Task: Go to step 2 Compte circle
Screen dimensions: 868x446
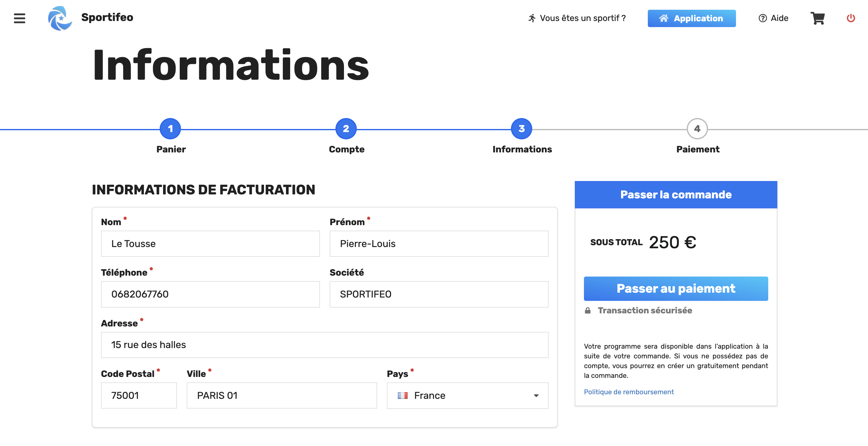Action: (346, 128)
